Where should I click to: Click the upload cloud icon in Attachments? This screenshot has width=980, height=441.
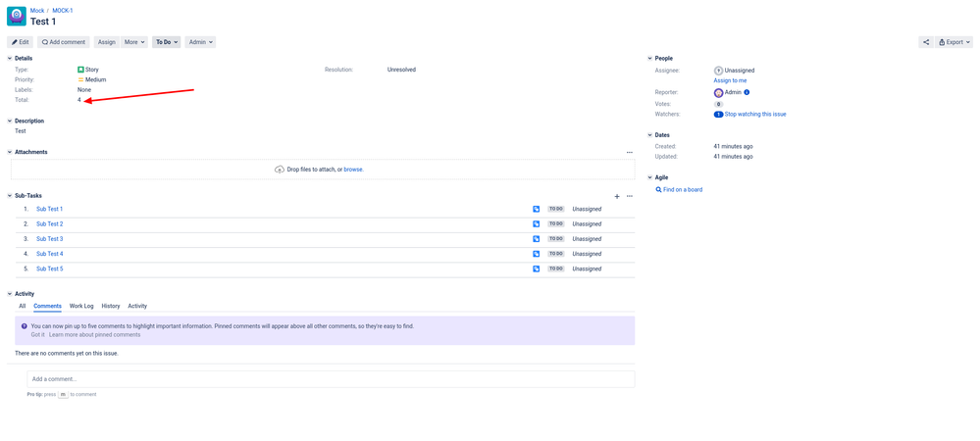tap(280, 170)
